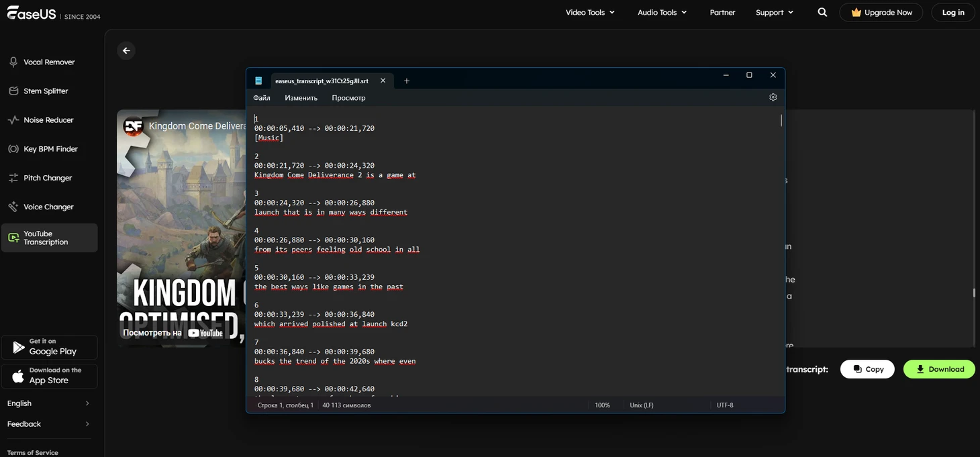Expand the Support dropdown
Image resolution: width=980 pixels, height=457 pixels.
click(x=774, y=12)
